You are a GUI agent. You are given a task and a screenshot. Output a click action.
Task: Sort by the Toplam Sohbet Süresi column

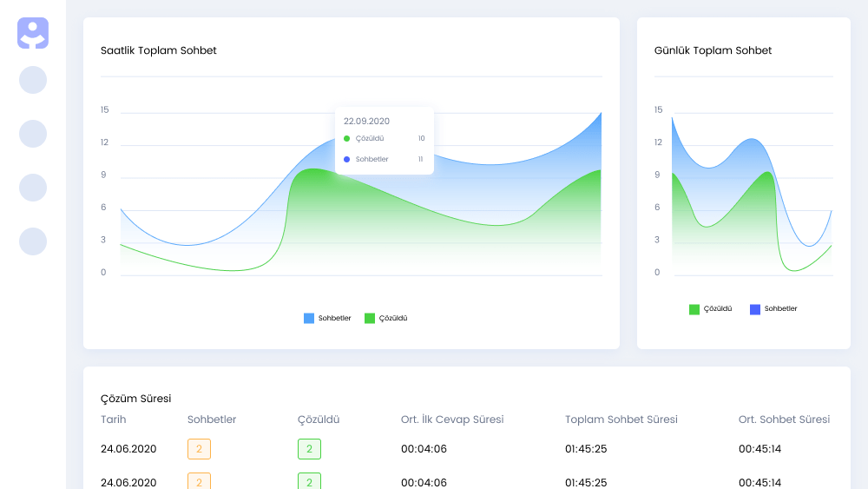pos(621,420)
